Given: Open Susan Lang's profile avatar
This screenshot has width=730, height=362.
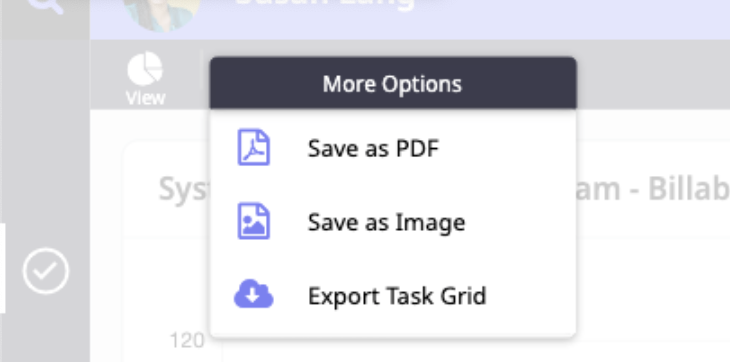Looking at the screenshot, I should point(162,14).
